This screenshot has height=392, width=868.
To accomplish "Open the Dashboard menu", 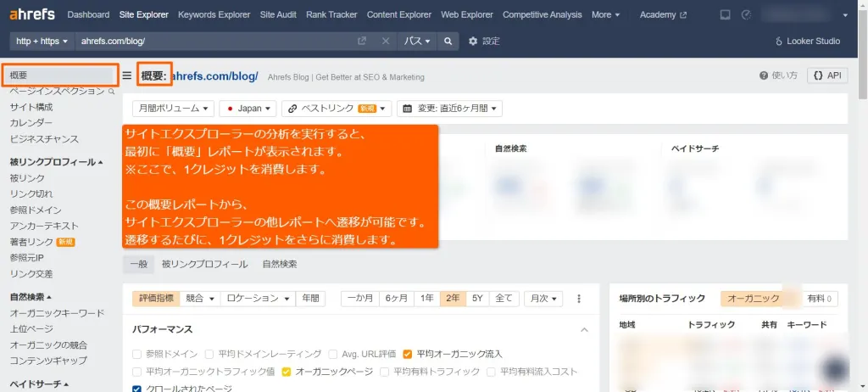I will [x=88, y=15].
